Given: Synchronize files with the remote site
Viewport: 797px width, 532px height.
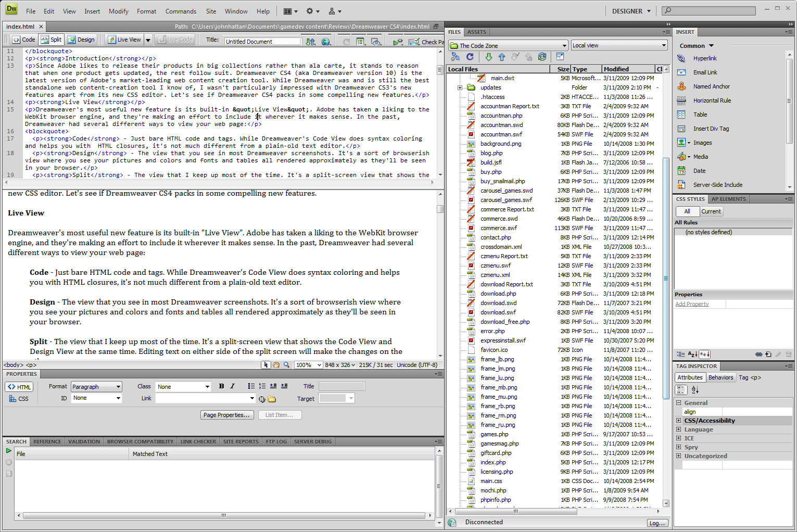Looking at the screenshot, I should [x=542, y=57].
